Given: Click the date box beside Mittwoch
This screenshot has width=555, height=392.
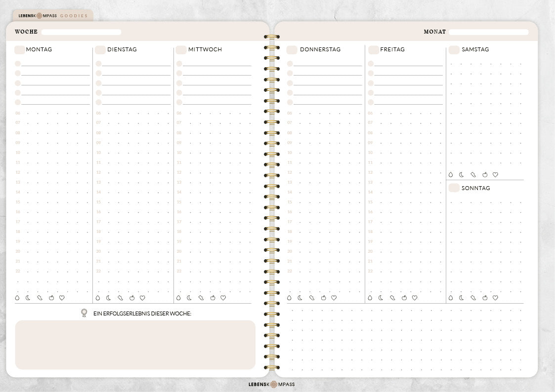Looking at the screenshot, I should point(181,49).
